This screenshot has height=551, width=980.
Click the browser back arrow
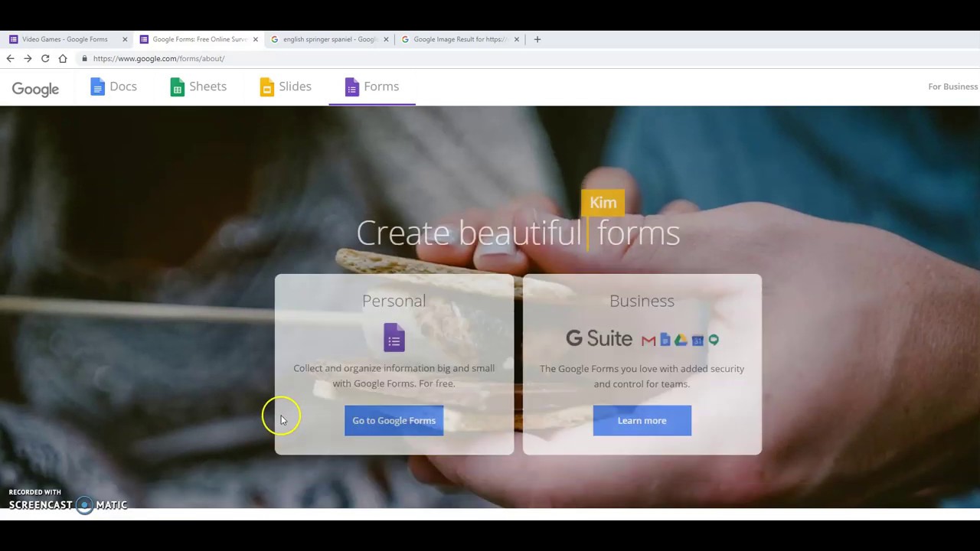coord(10,58)
